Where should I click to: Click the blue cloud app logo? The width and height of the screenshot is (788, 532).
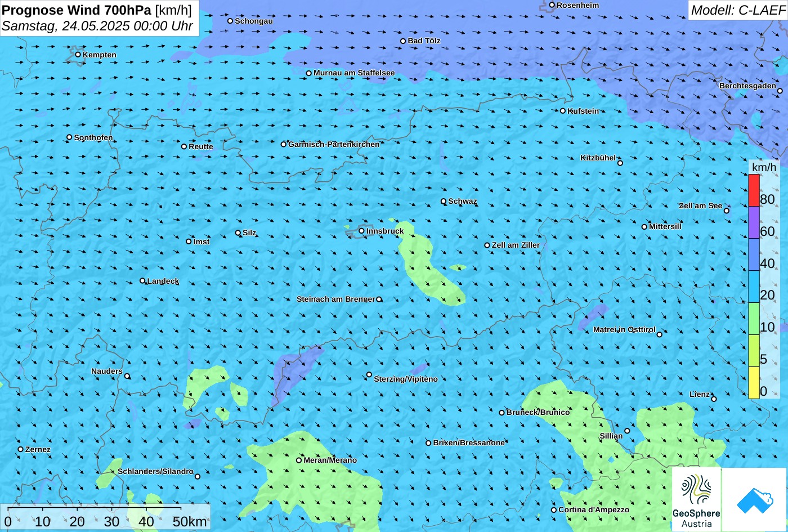(x=754, y=500)
